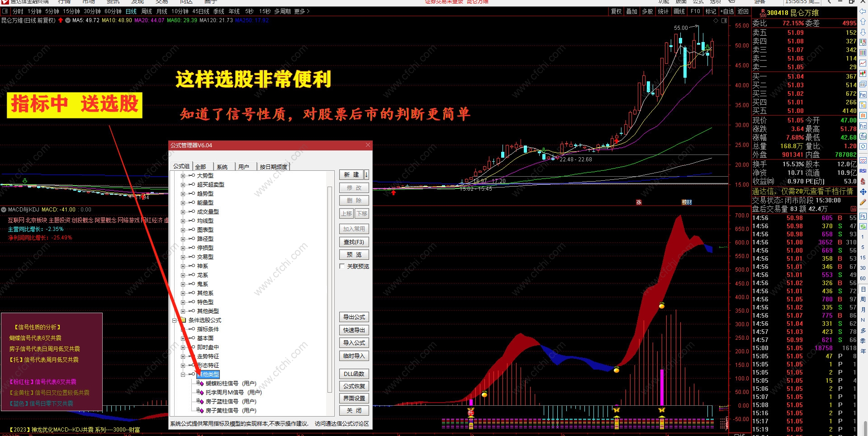868x436 pixels.
Task: Click the up arrow icon in right sidebar
Action: (863, 22)
